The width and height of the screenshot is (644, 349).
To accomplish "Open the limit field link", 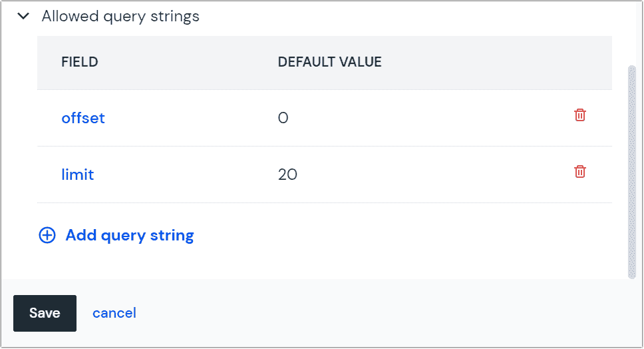I will 78,174.
